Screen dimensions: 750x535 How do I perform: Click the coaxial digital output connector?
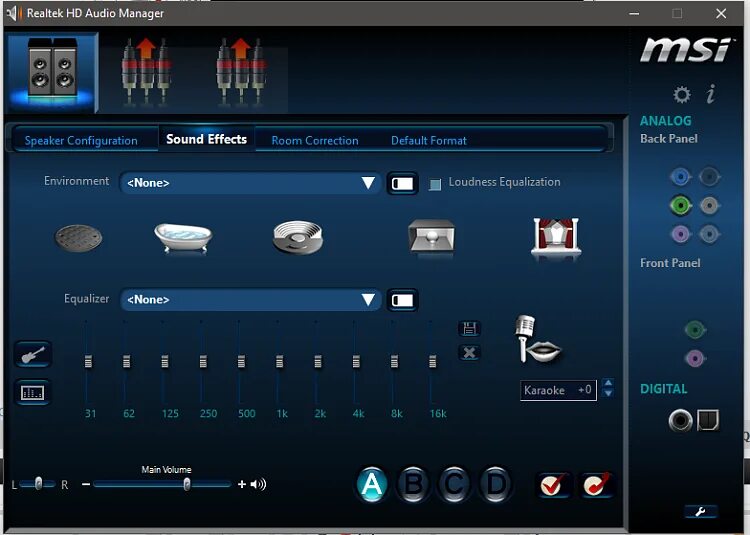point(680,421)
